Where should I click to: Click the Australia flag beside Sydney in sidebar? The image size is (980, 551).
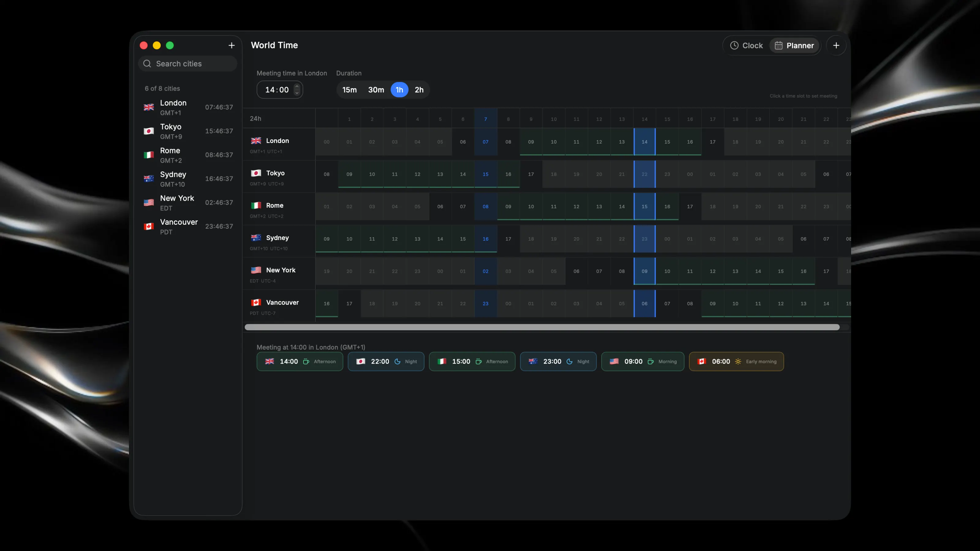coord(149,179)
